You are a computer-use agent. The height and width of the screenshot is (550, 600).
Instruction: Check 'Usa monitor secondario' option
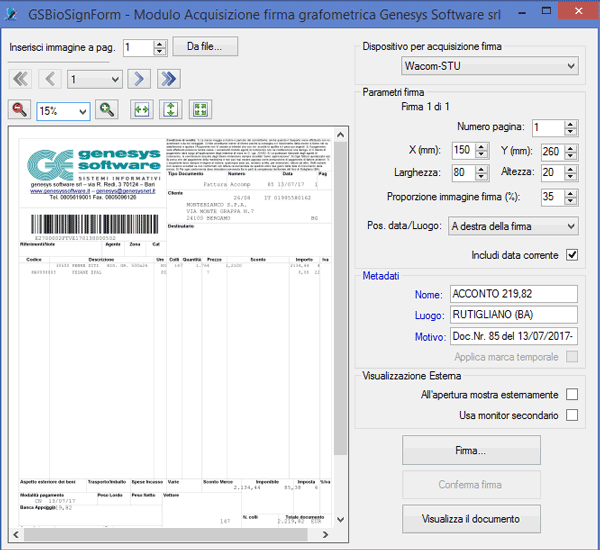[x=572, y=415]
